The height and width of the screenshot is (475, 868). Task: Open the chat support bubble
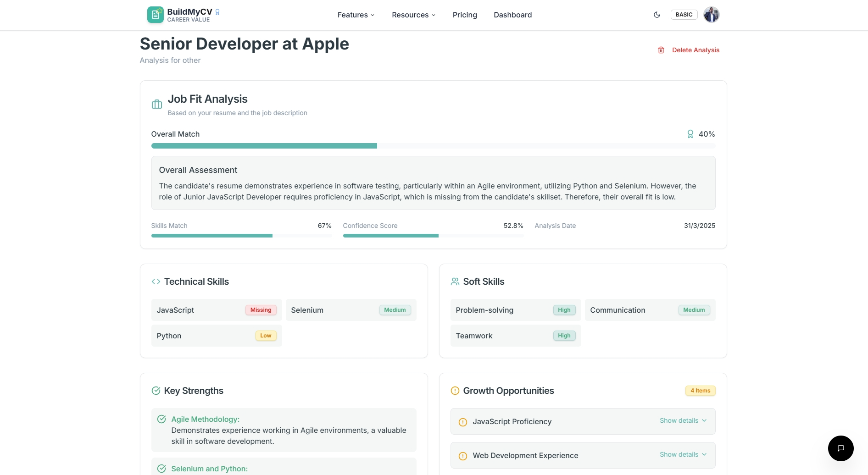(841, 448)
